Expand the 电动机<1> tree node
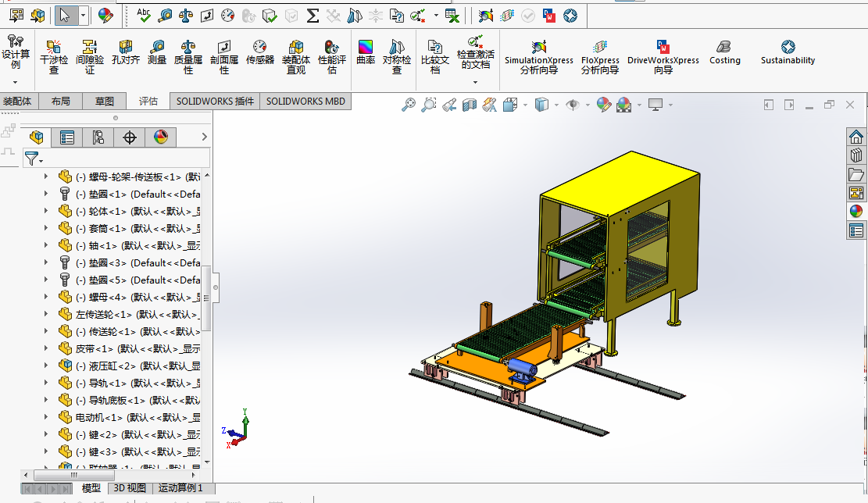The image size is (868, 503). pos(46,416)
